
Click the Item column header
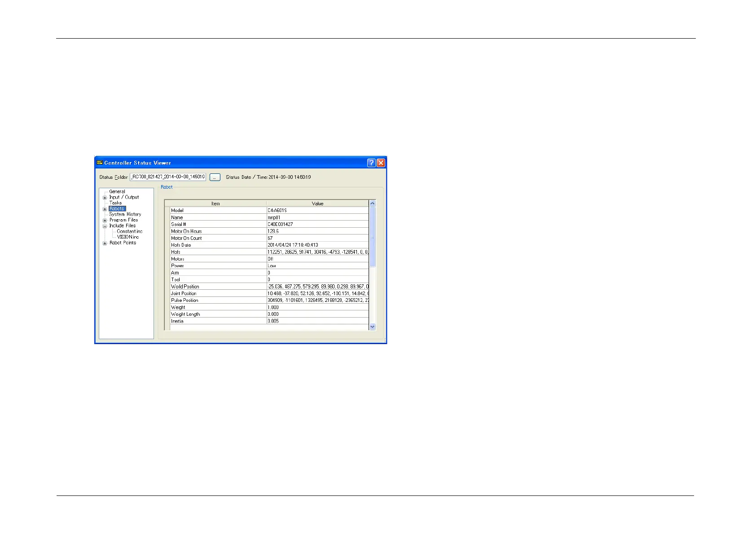click(x=215, y=203)
